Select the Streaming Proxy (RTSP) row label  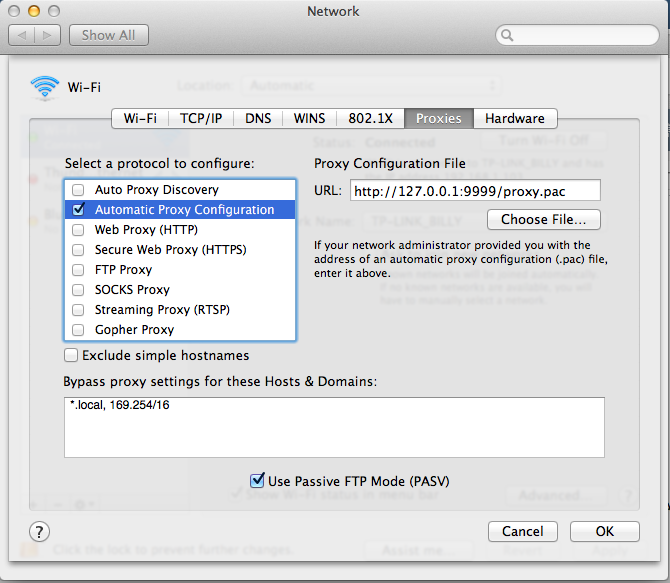[162, 309]
